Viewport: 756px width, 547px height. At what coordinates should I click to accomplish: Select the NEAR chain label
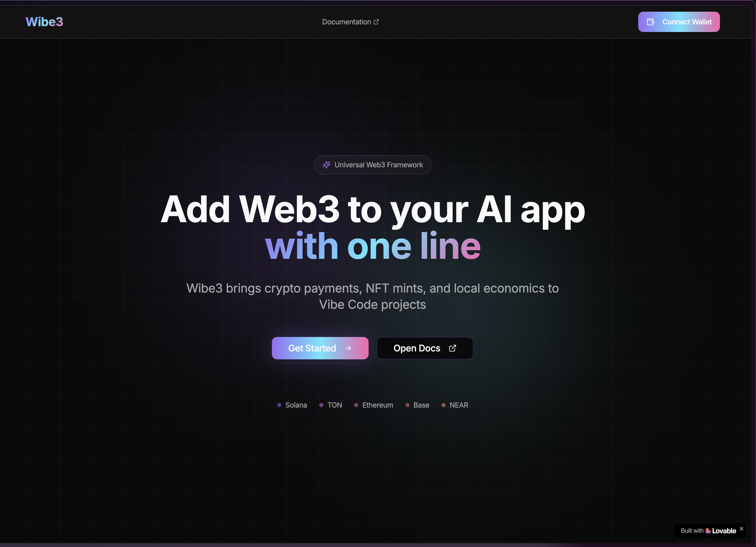click(459, 405)
